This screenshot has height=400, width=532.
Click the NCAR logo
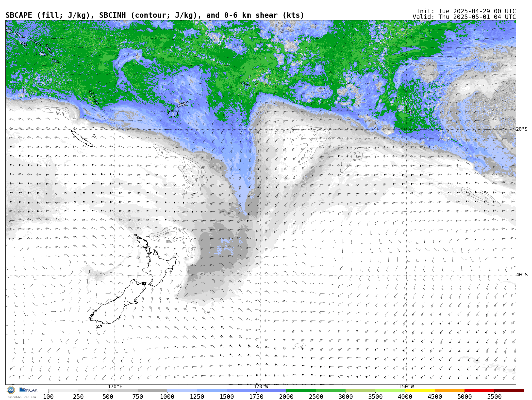point(28,390)
